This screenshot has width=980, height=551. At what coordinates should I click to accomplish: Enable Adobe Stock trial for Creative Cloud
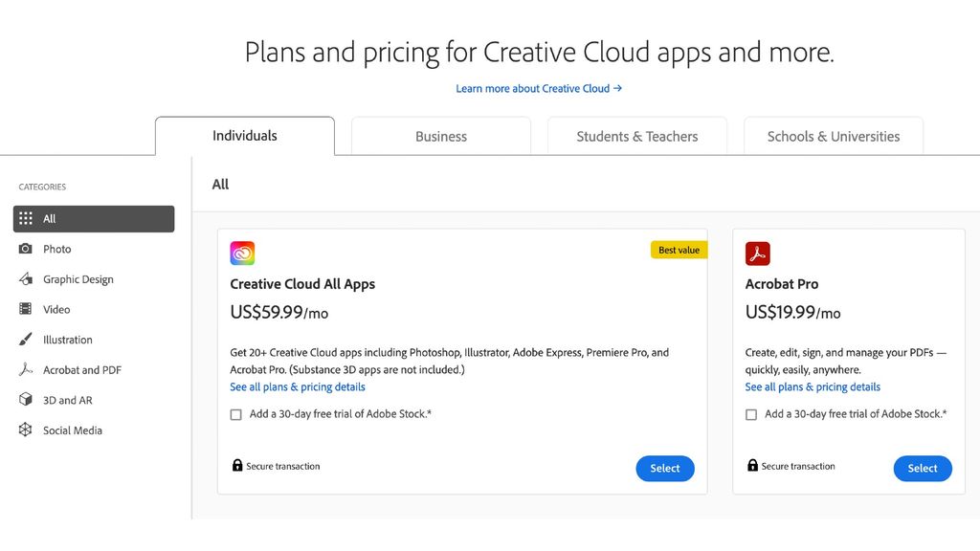tap(235, 414)
